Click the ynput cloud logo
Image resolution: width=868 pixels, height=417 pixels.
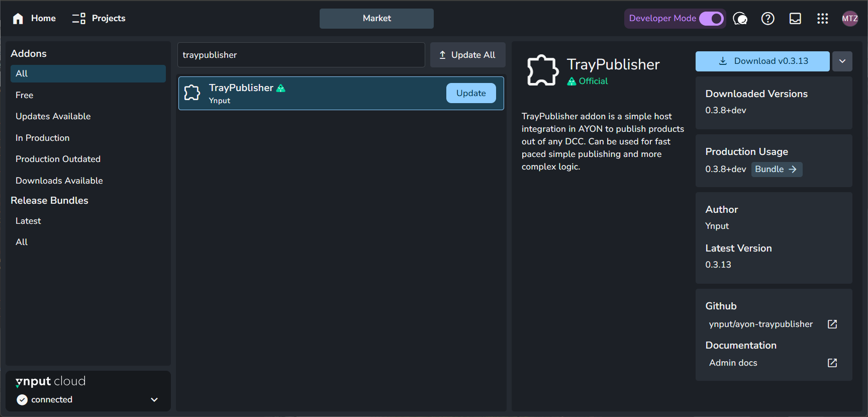[x=51, y=382]
